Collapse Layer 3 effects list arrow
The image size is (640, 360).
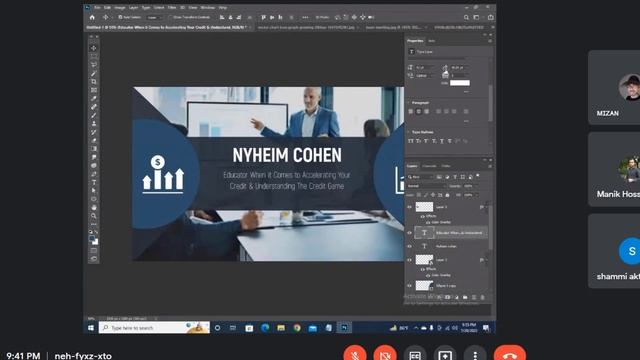pos(486,207)
